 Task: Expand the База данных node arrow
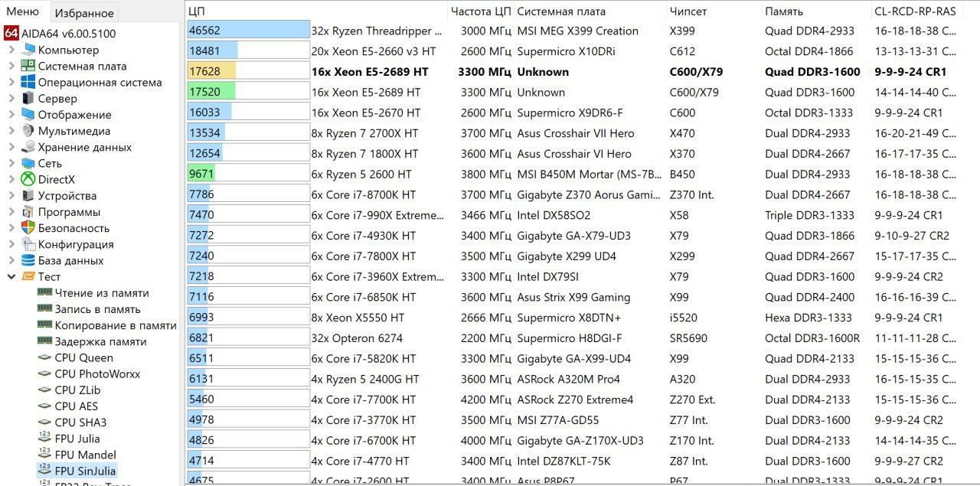pos(11,260)
